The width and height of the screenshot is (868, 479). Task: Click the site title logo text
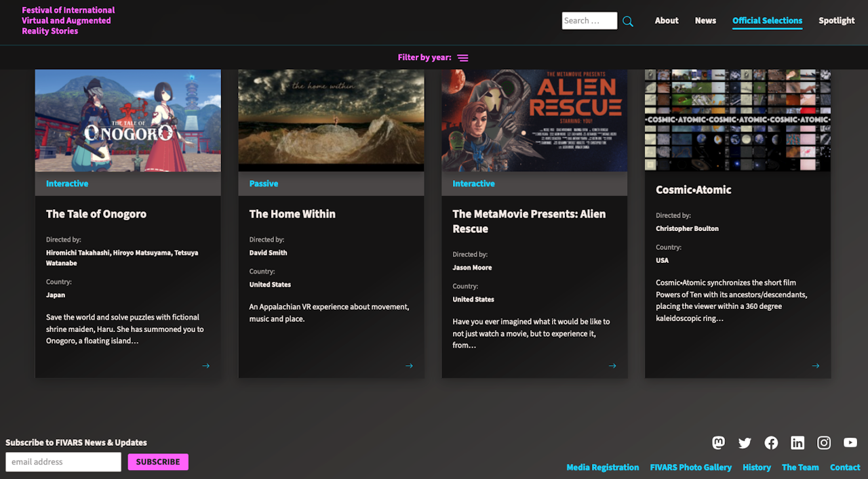[68, 21]
